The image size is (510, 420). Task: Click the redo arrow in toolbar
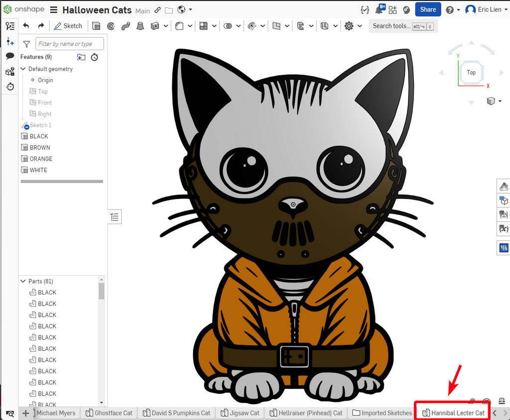[41, 26]
